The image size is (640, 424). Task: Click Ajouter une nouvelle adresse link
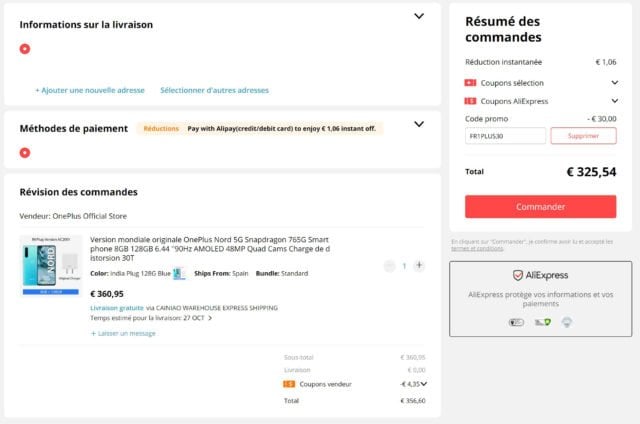coord(90,90)
